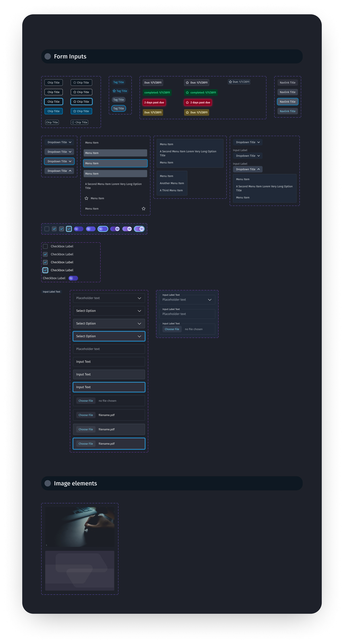Screen dimensions: 344x644
Task: Click star in small outlined Due: 1/1/2011 badge
Action: point(230,82)
